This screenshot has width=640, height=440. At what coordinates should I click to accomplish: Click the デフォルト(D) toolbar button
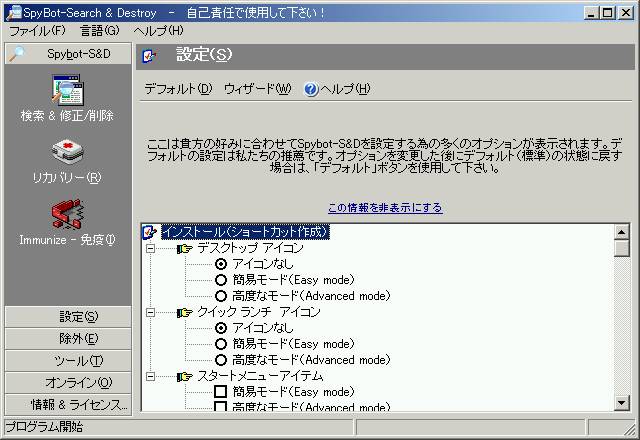(x=178, y=89)
